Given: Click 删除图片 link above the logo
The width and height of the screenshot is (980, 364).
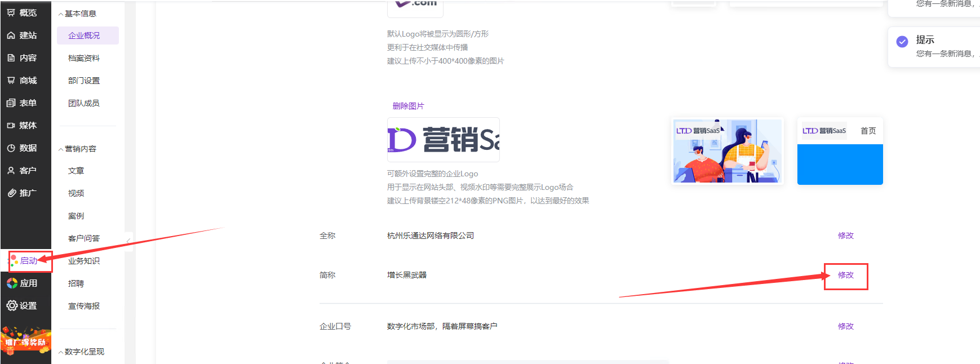Looking at the screenshot, I should pos(409,106).
